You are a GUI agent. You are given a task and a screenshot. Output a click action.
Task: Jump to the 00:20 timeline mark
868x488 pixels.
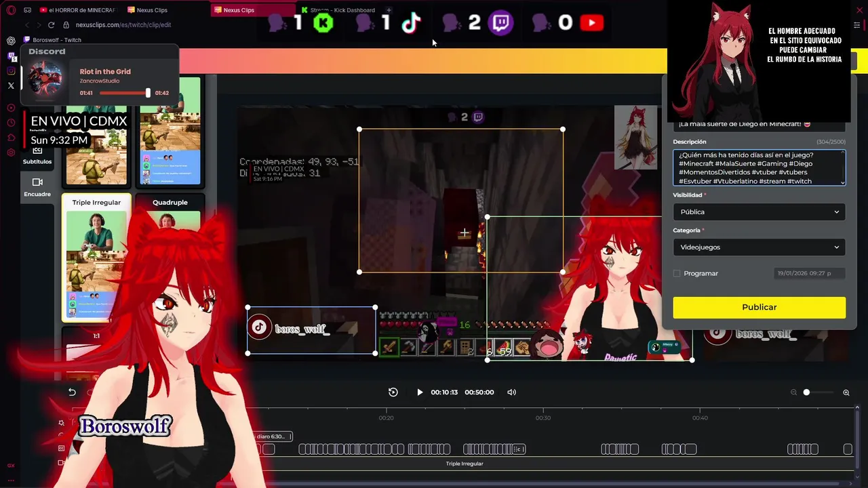pos(386,418)
